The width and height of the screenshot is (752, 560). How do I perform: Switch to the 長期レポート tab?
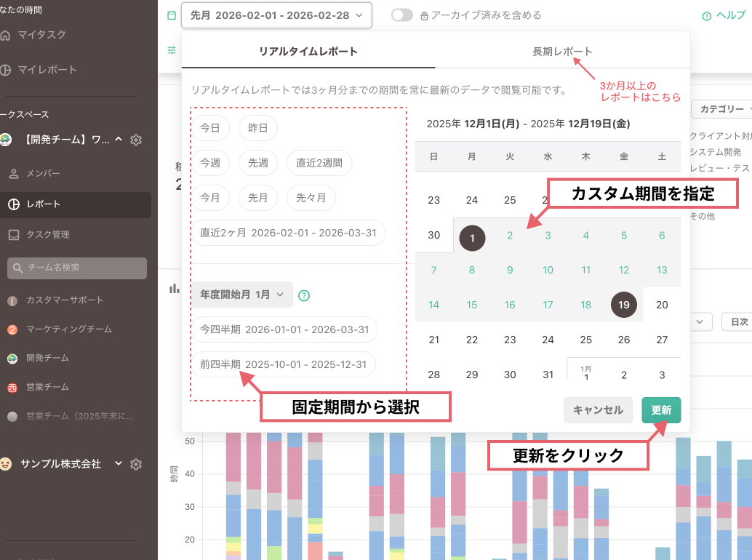562,52
